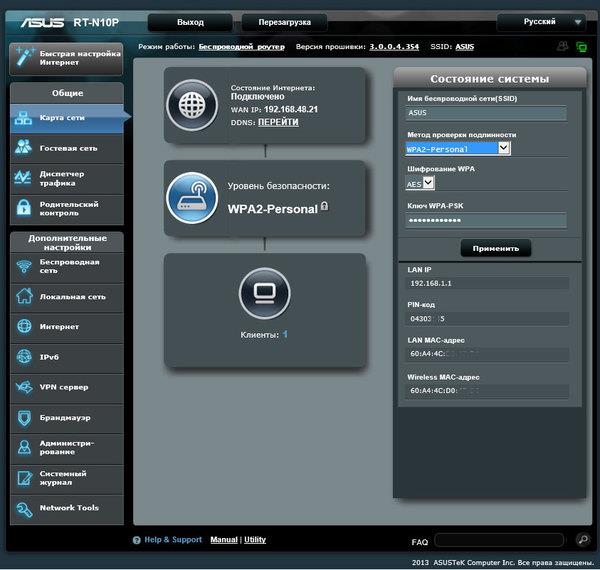
Task: Open Локальная сеть menu item
Action: click(x=67, y=297)
